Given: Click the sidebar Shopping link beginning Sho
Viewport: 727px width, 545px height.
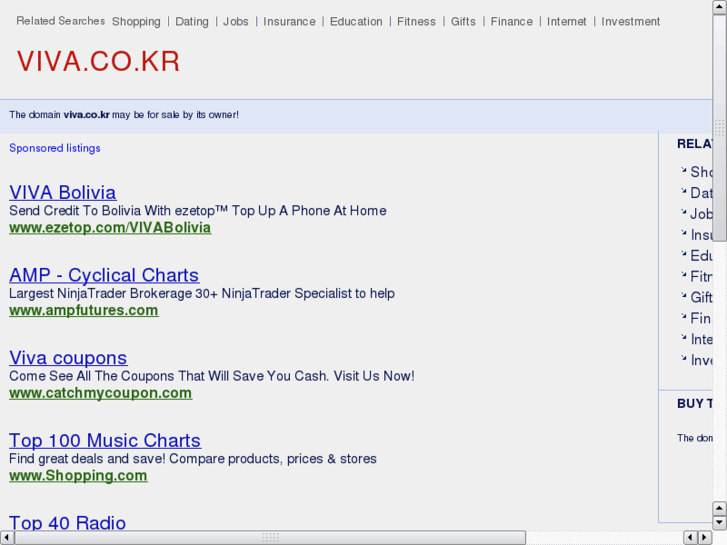Looking at the screenshot, I should pos(701,172).
